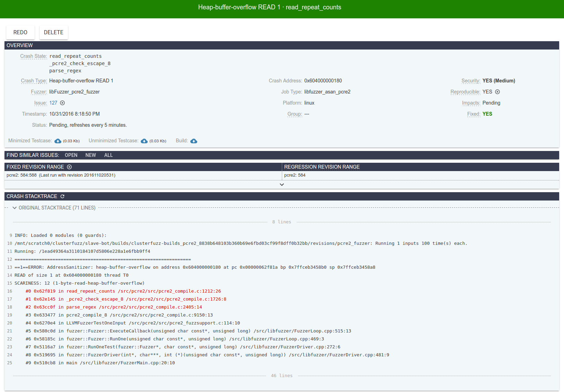Image resolution: width=564 pixels, height=392 pixels.
Task: Refresh the crash stacktrace
Action: [x=62, y=196]
